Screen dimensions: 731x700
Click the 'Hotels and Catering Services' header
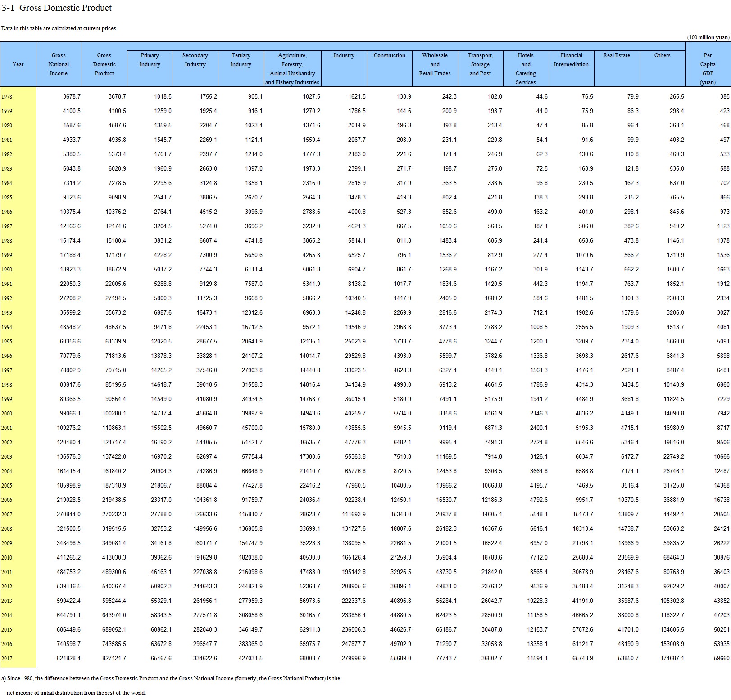(x=526, y=68)
